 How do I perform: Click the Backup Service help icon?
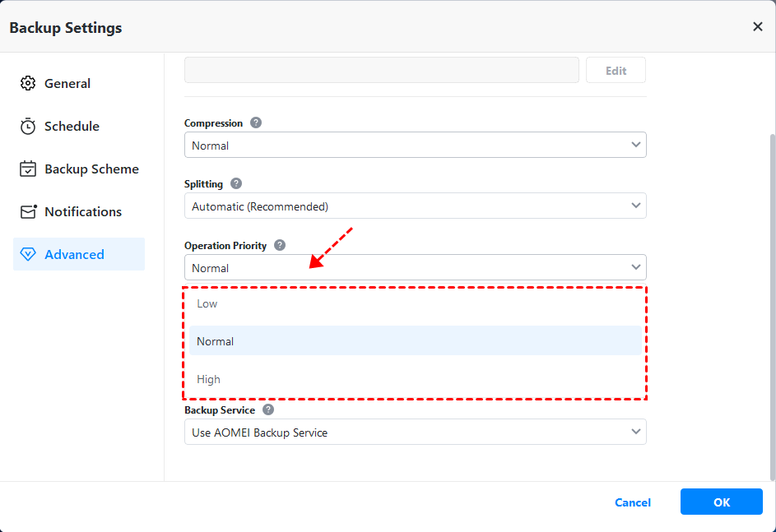point(268,409)
